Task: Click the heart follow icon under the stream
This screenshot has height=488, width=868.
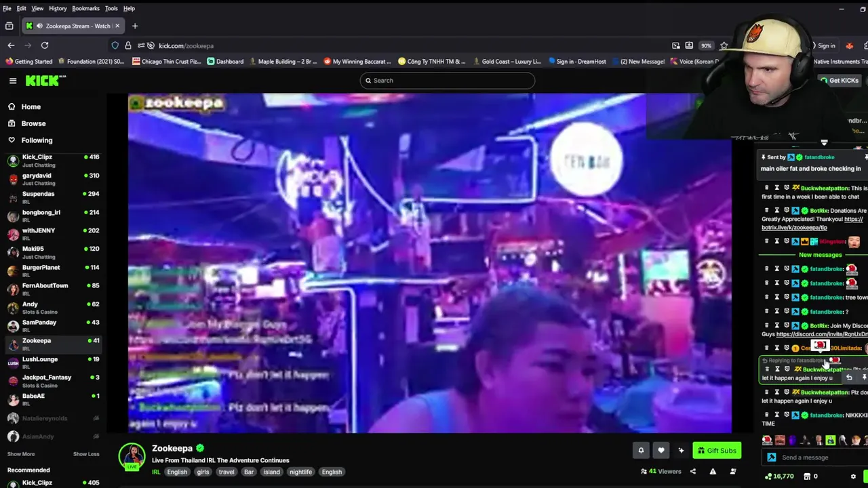Action: (x=661, y=450)
